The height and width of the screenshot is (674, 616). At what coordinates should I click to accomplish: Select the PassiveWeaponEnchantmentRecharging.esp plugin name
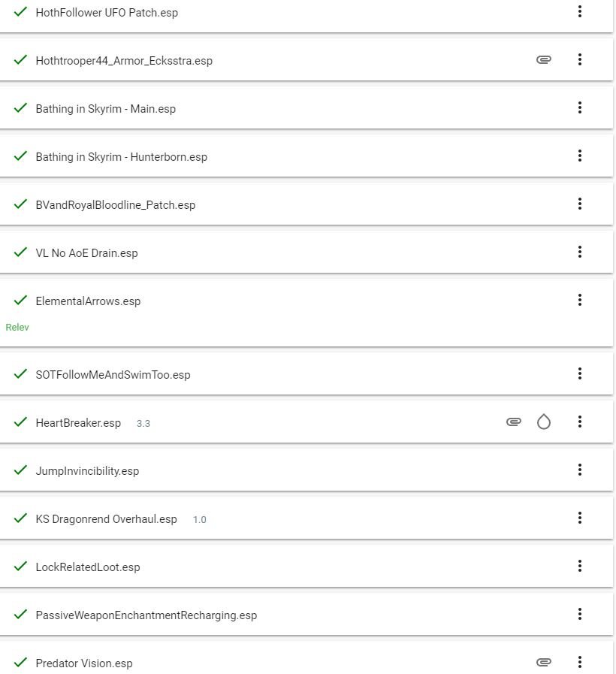146,615
